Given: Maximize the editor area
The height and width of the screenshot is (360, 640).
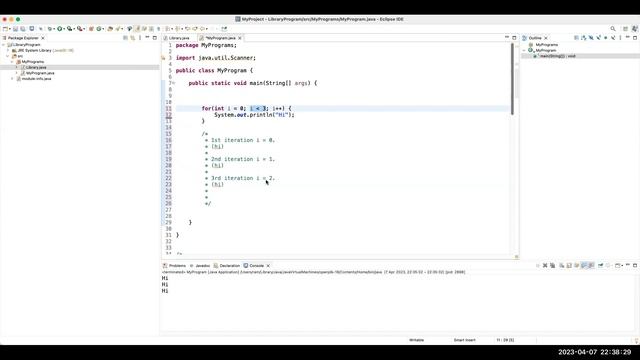Looking at the screenshot, I should coord(514,38).
